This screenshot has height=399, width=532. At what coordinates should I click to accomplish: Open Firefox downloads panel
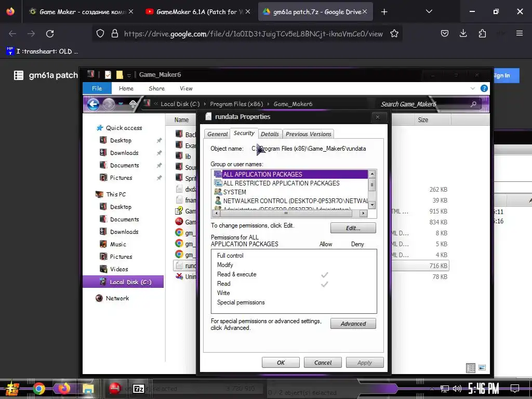point(463,33)
